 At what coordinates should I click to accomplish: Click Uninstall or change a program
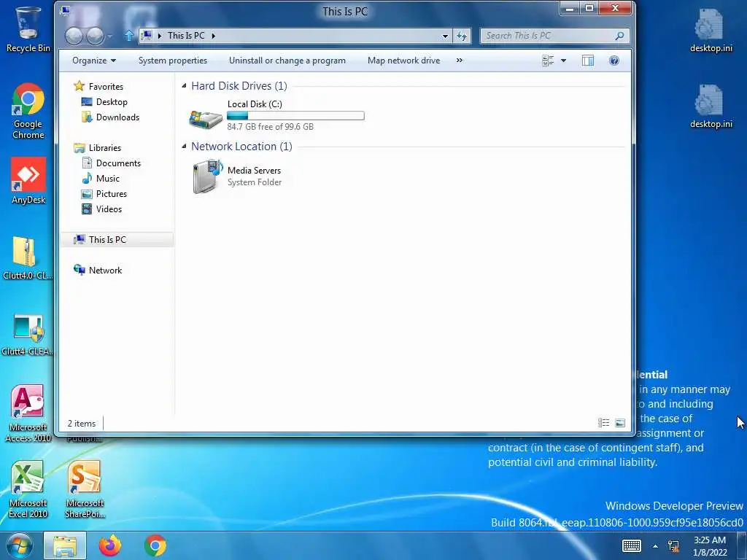287,61
